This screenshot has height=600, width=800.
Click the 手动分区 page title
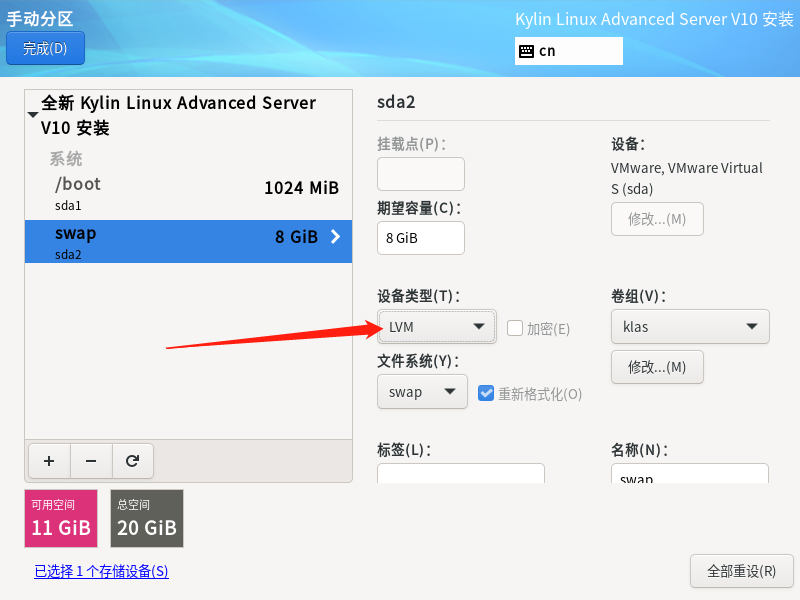coord(40,19)
